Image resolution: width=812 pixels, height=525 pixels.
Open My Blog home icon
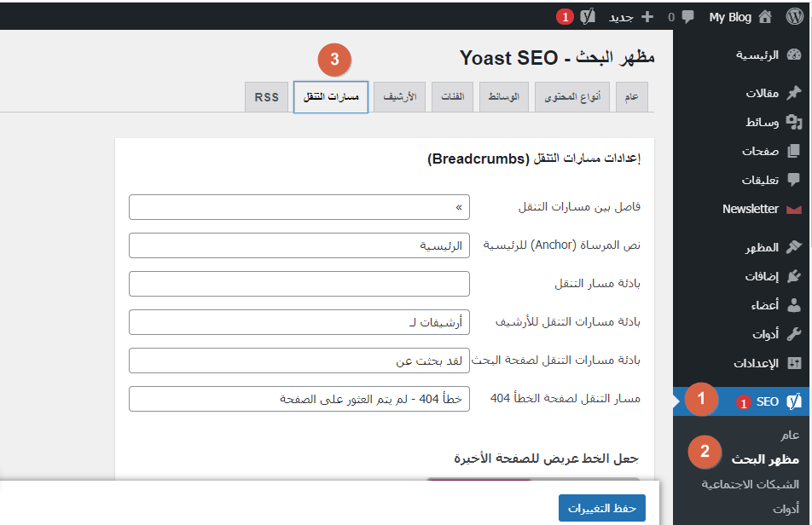765,17
